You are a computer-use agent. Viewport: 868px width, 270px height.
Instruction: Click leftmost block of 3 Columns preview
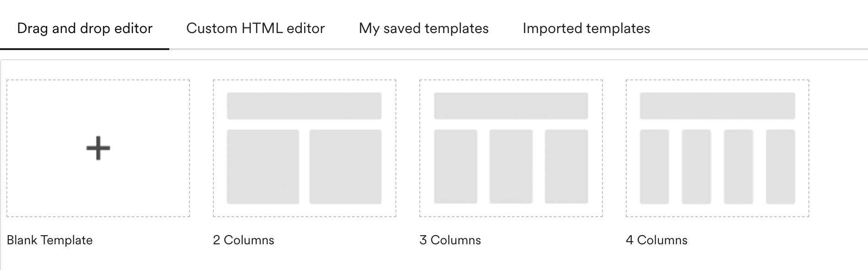(x=456, y=167)
